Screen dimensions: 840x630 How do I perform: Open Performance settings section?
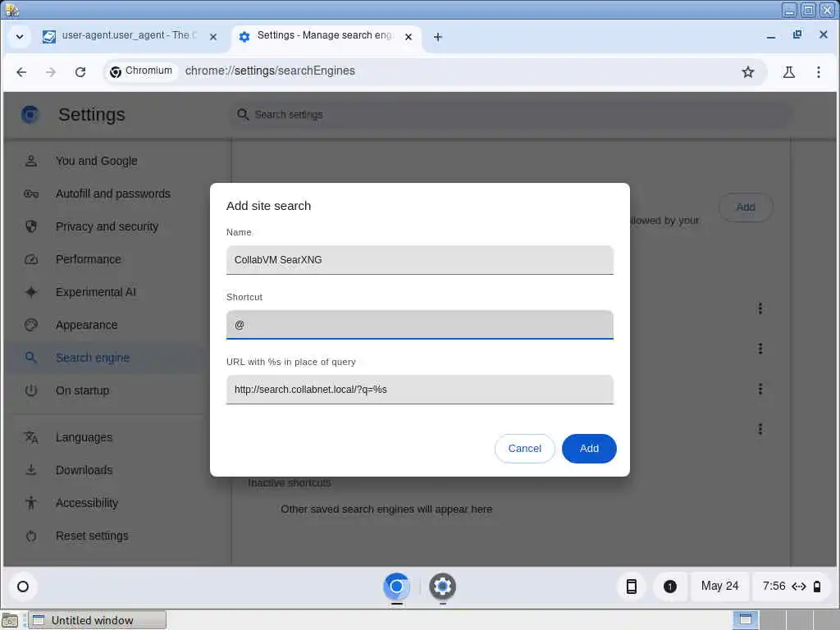pos(89,259)
